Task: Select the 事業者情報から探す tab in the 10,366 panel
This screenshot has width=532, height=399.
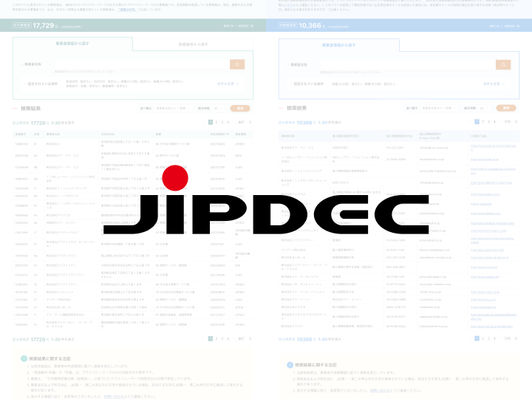Action: [x=338, y=45]
